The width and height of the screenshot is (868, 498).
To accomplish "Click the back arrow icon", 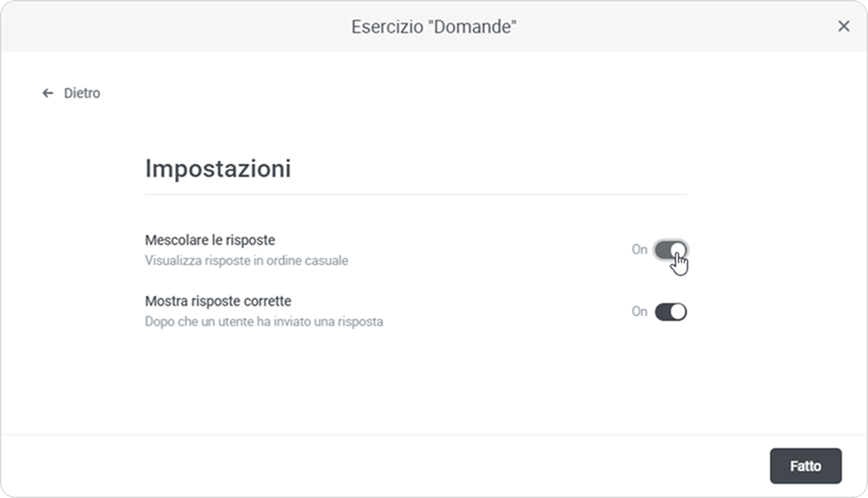I will pyautogui.click(x=47, y=93).
